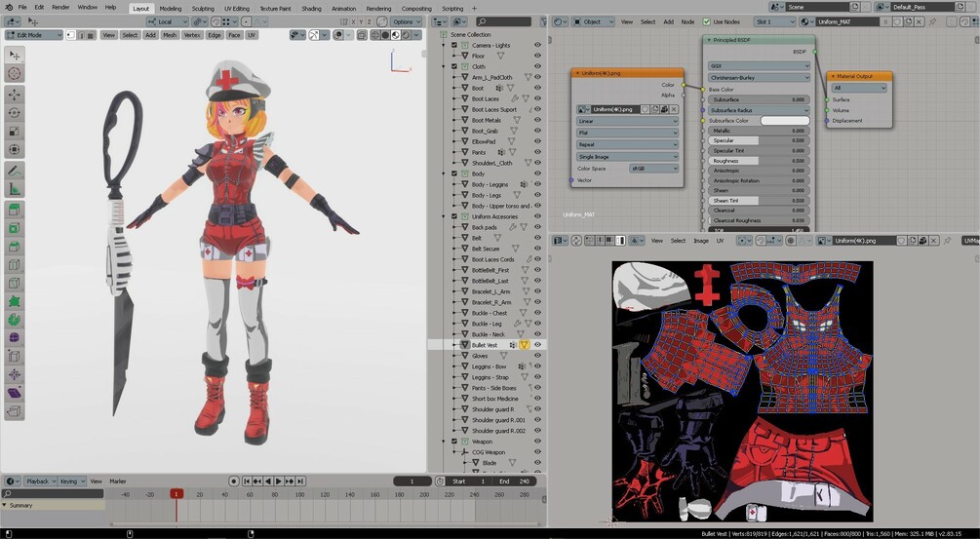Click the play animation button in timeline
This screenshot has width=980, height=539.
coord(279,481)
